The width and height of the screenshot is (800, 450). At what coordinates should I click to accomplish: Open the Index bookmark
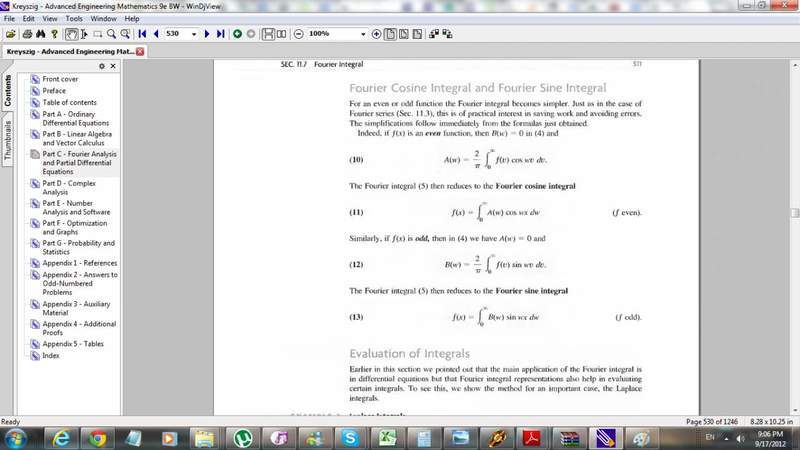[51, 356]
